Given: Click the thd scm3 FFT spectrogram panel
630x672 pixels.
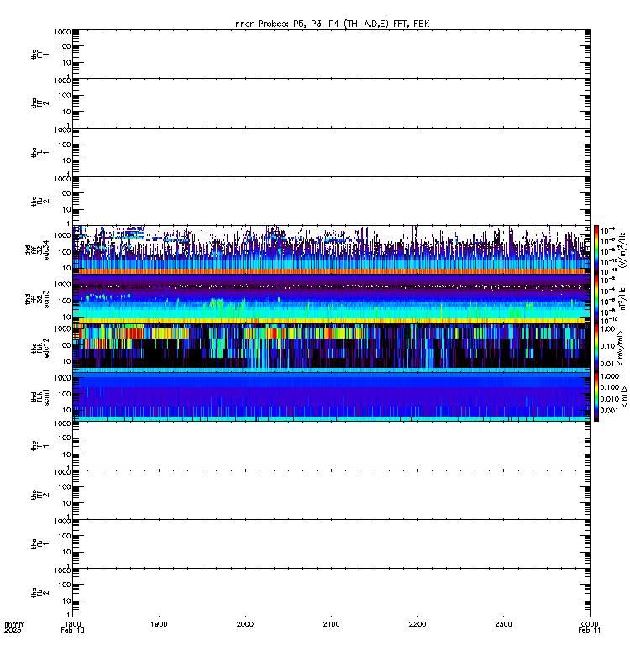Looking at the screenshot, I should point(331,299).
